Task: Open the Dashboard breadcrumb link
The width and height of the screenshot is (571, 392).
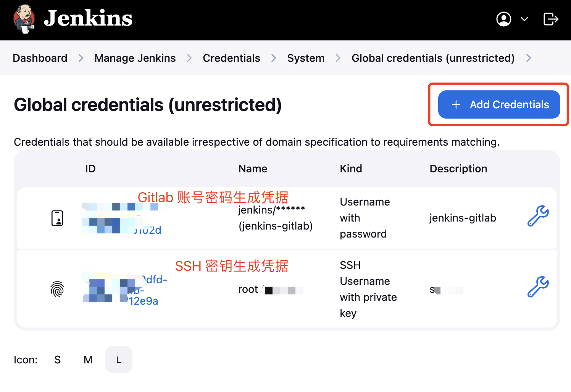Action: coord(40,58)
